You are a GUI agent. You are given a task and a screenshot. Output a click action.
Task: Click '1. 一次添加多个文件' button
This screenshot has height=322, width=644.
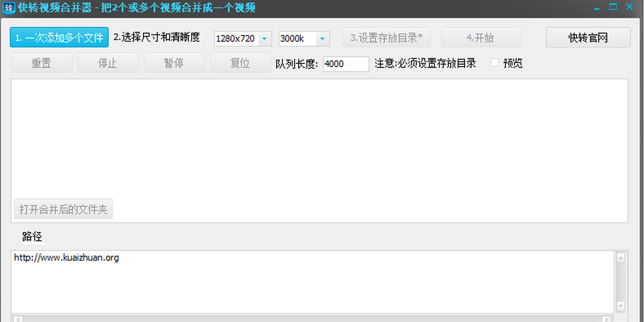[x=59, y=38]
